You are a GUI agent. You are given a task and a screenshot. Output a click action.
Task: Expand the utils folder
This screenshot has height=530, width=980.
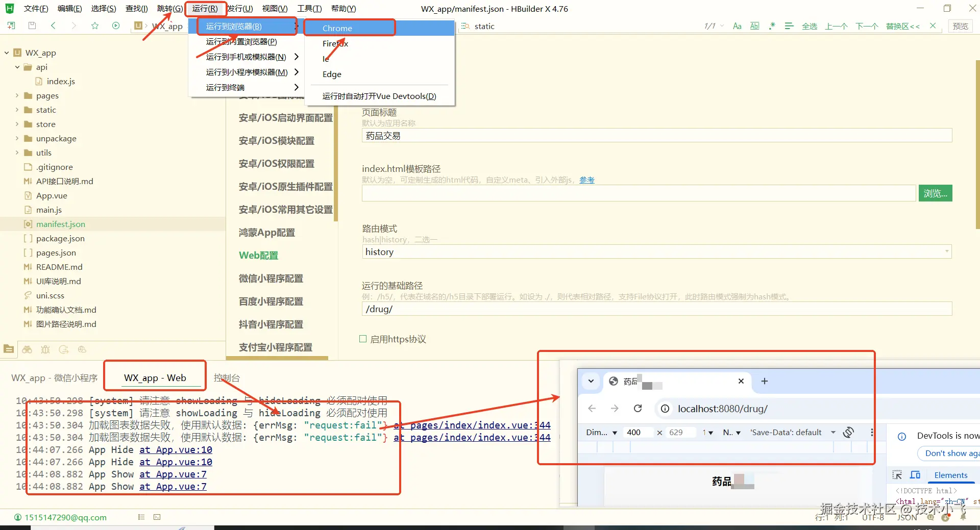(17, 153)
